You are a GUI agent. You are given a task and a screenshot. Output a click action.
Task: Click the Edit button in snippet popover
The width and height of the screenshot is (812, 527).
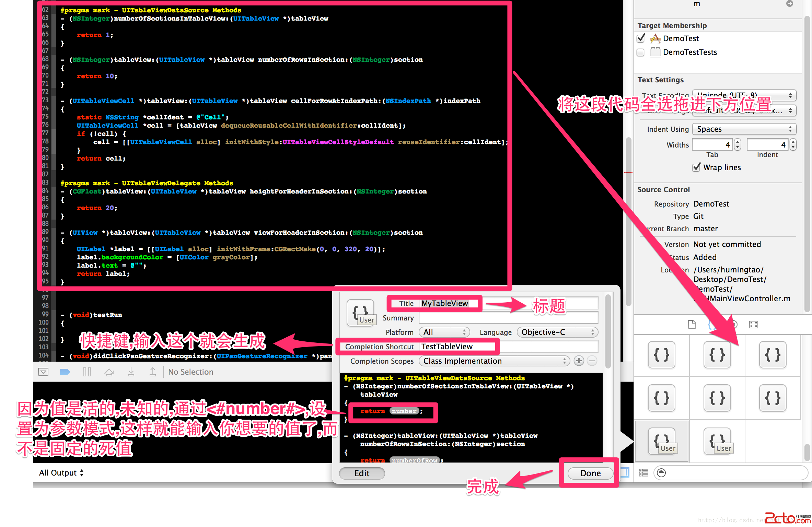[x=362, y=473]
